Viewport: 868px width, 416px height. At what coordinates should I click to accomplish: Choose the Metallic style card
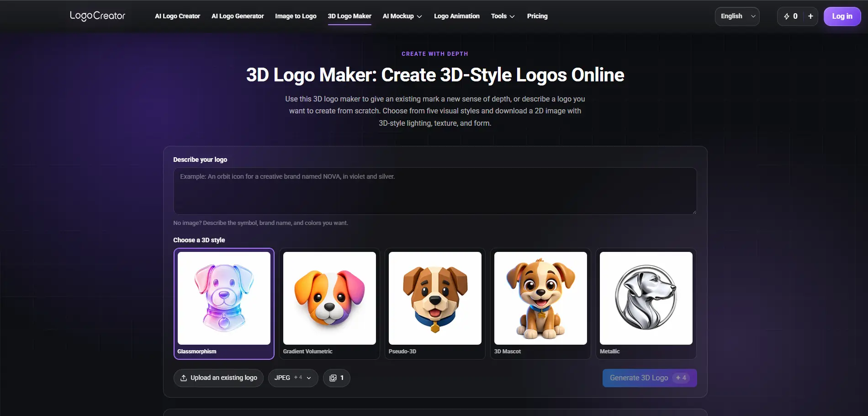pyautogui.click(x=646, y=304)
